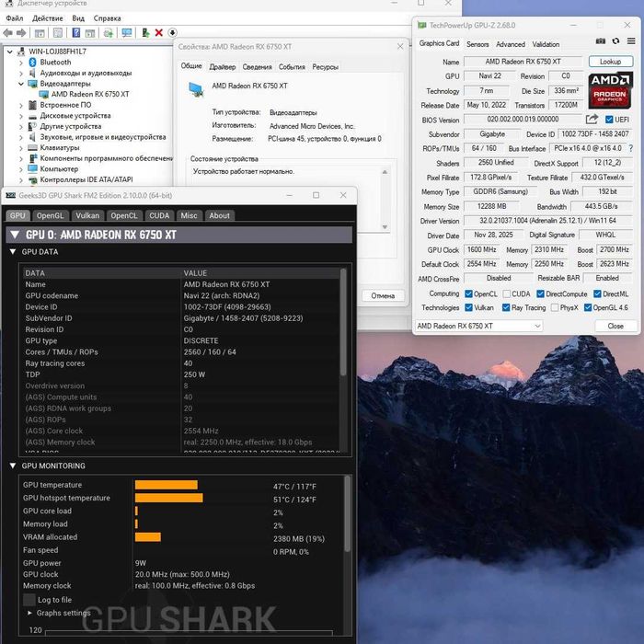
Task: Collapse the WIN-LOJJ88FH1L7 root node
Action: pyautogui.click(x=10, y=52)
